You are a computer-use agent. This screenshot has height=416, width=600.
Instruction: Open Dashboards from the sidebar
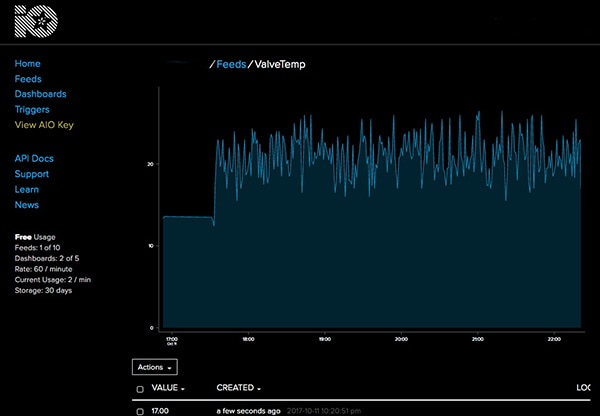point(41,94)
